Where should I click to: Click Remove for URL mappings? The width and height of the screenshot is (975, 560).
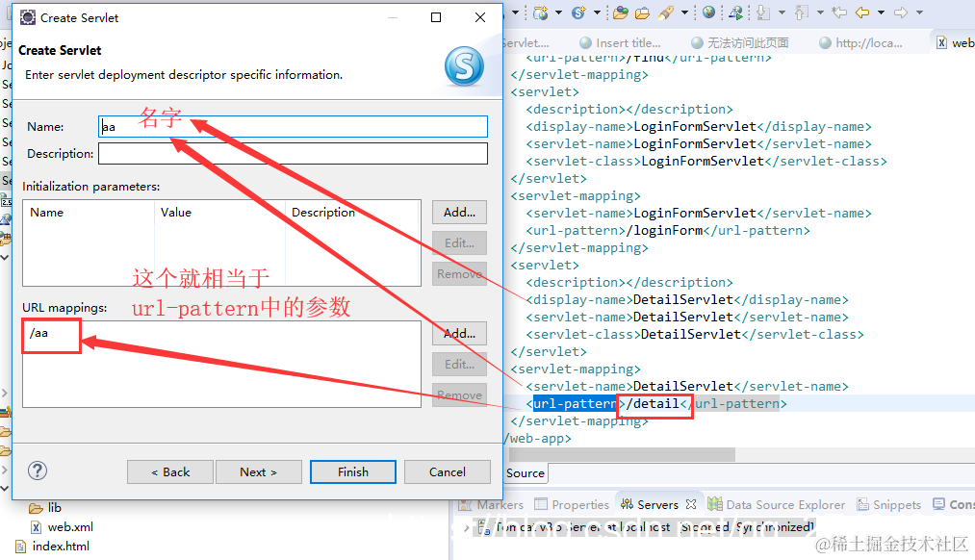tap(459, 395)
